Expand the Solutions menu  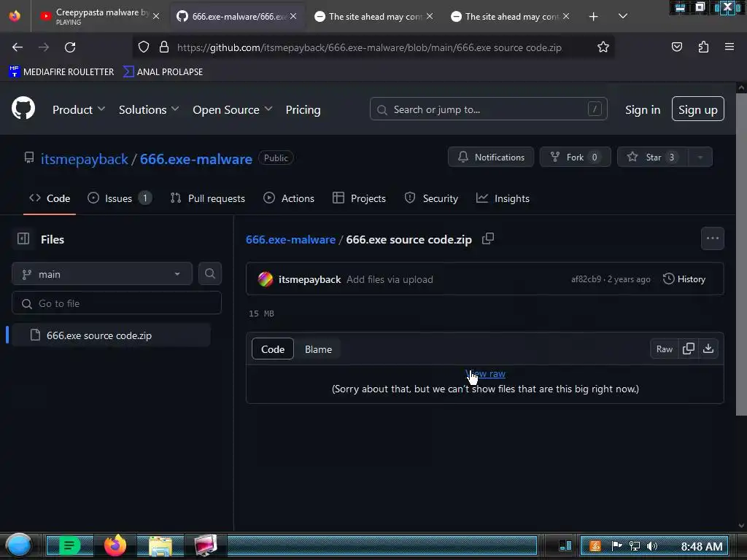pos(149,109)
